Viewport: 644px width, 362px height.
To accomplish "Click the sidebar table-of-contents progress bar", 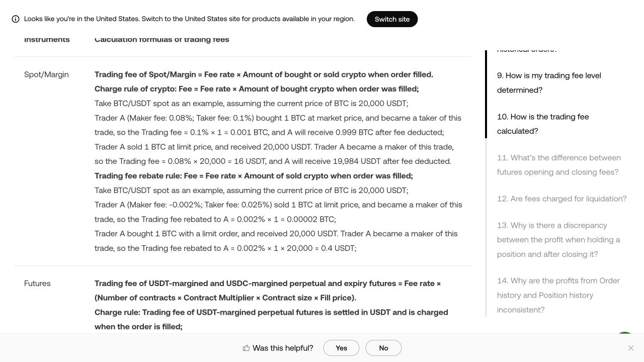I will 486,183.
